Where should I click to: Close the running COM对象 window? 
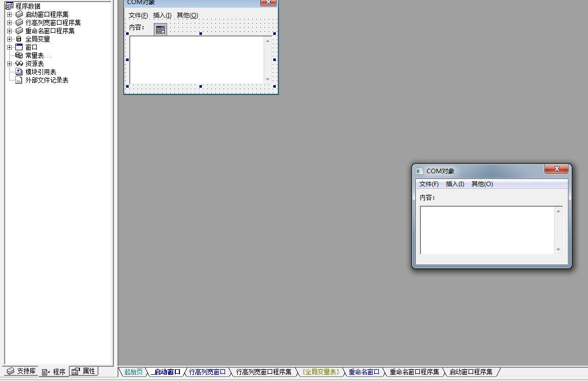(556, 169)
